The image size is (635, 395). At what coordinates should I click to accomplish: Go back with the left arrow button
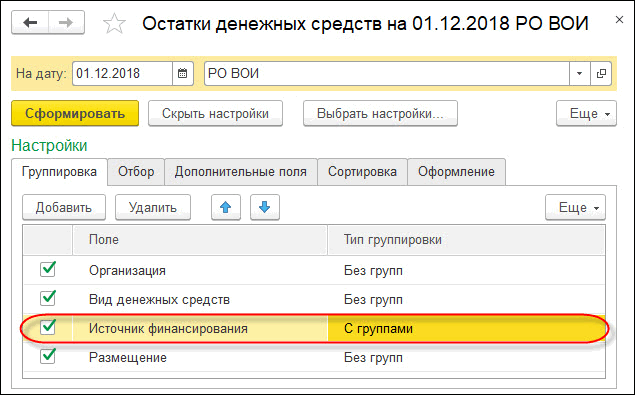point(30,23)
